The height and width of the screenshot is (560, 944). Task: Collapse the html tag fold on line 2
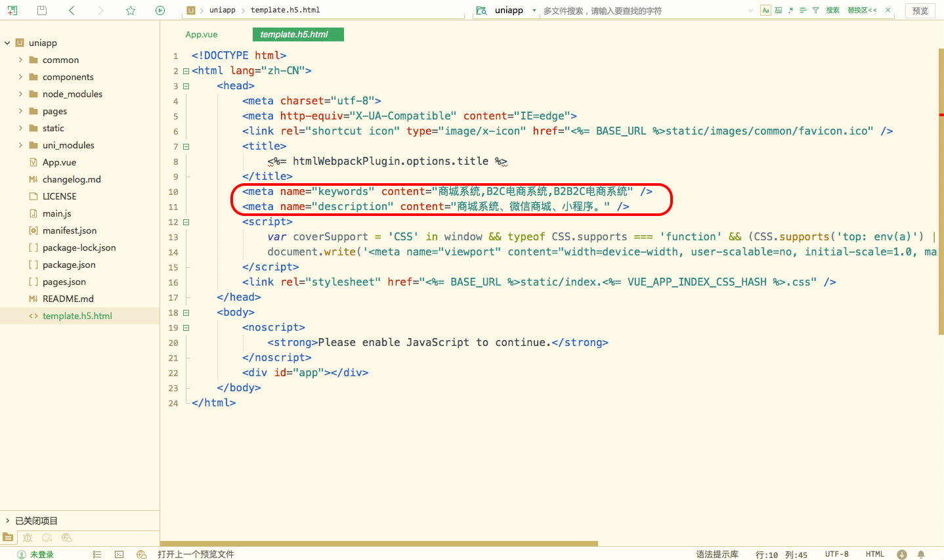(186, 71)
